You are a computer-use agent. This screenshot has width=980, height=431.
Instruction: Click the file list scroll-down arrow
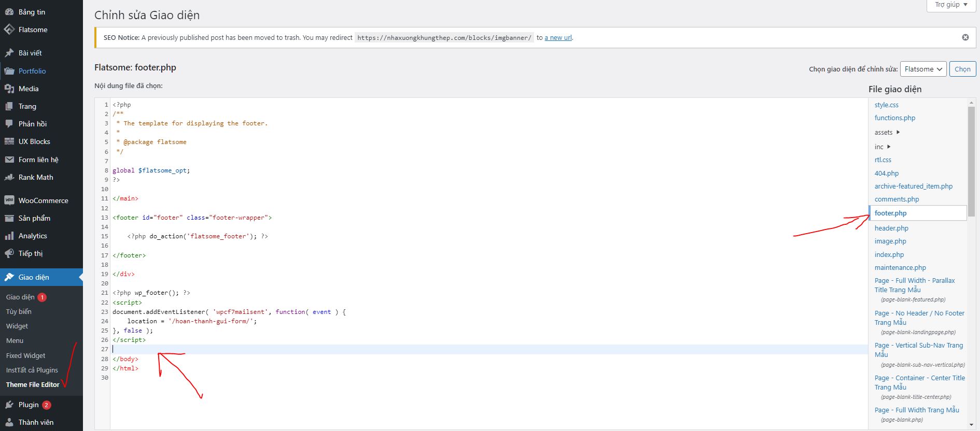click(971, 425)
